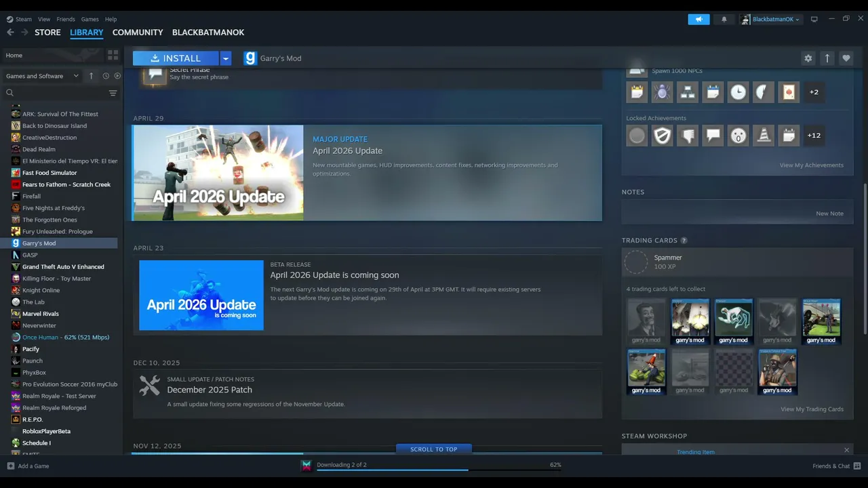
Task: Switch to the COMMUNITY tab
Action: (138, 33)
